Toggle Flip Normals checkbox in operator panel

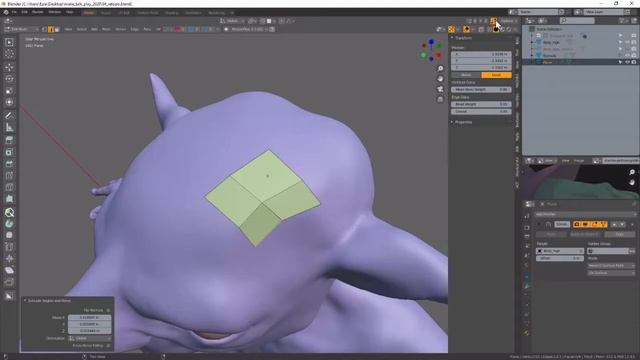click(x=108, y=310)
